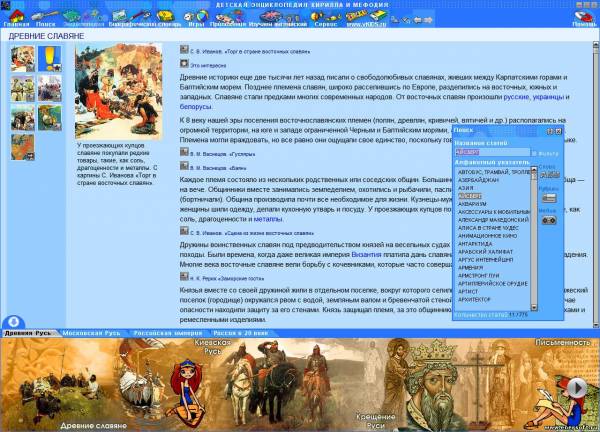
Task: Click the Слова button icon in search panel
Action: (549, 175)
